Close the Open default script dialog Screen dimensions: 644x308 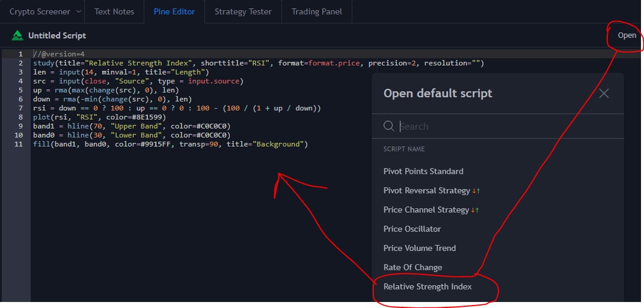(604, 94)
